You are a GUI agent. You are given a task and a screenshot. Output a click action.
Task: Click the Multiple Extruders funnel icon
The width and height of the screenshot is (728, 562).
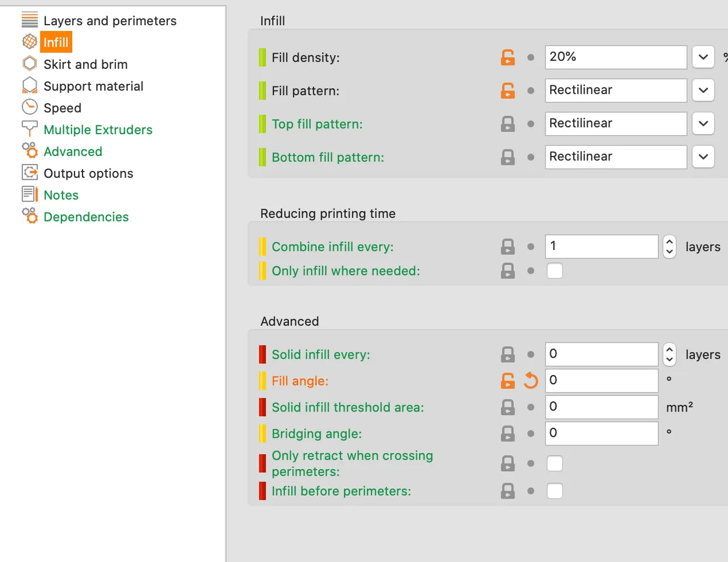pyautogui.click(x=29, y=129)
